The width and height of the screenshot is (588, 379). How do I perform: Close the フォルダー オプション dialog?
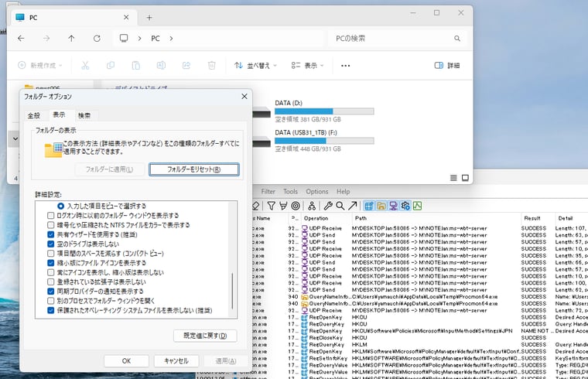click(244, 97)
